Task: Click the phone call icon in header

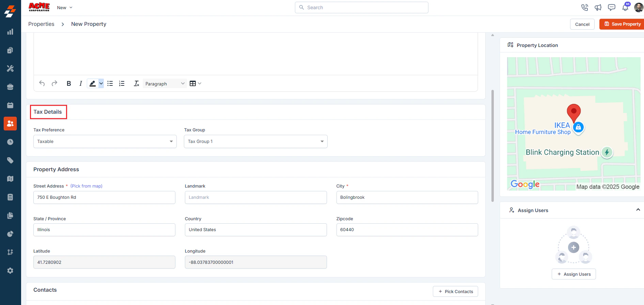Action: (x=584, y=7)
